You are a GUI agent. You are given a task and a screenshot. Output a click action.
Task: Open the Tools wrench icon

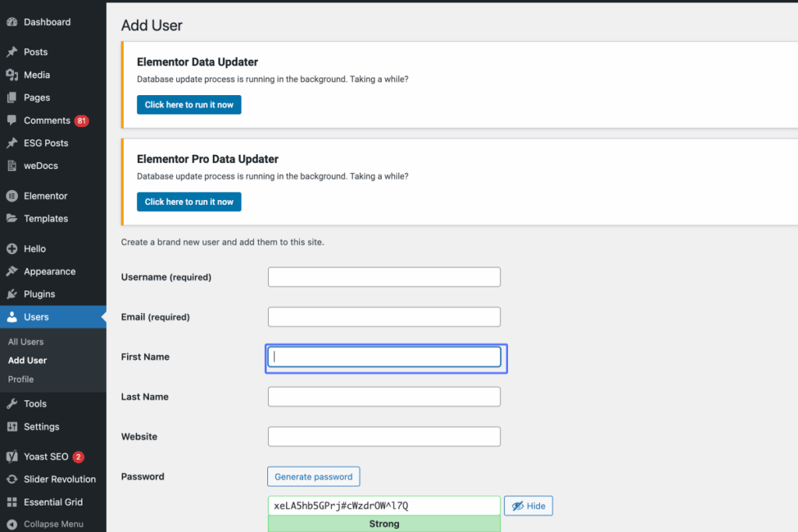[x=12, y=403]
